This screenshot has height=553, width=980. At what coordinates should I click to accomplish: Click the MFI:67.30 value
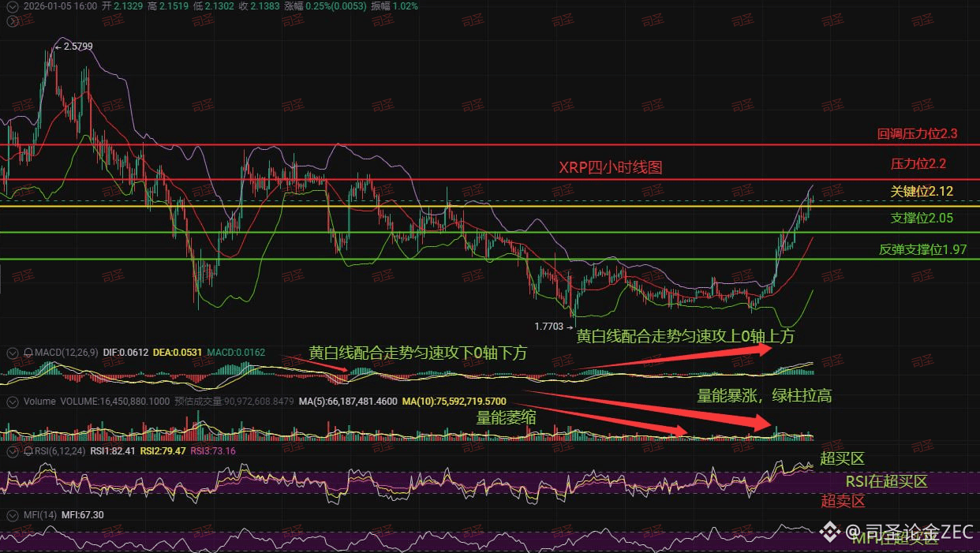coord(83,515)
